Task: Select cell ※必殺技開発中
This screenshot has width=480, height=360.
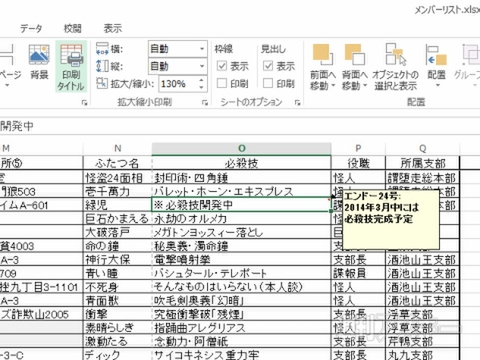Action: 242,205
